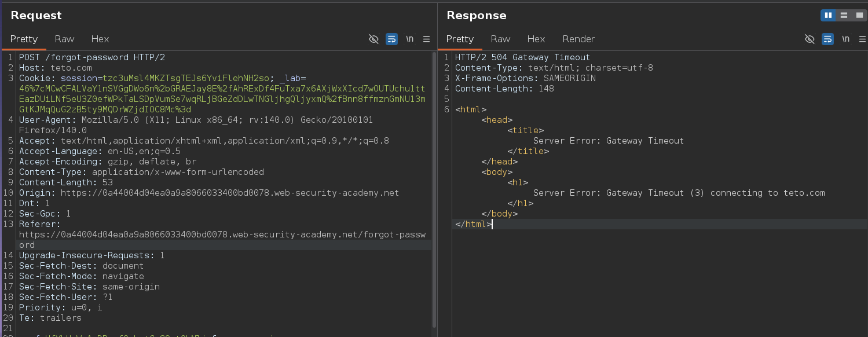Switch to Request Raw tab
This screenshot has width=868, height=337.
tap(64, 39)
